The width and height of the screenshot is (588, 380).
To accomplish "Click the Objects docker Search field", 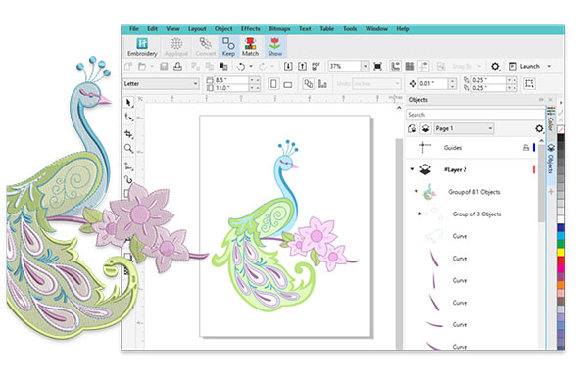I will tap(474, 115).
